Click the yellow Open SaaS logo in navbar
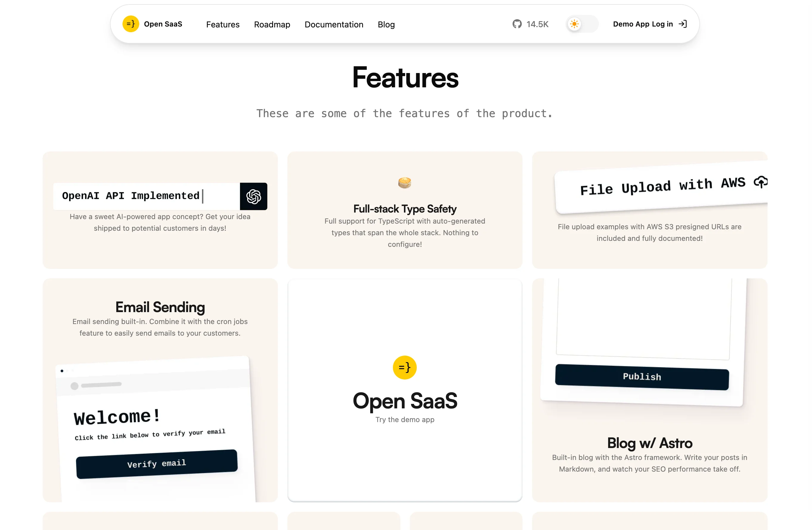This screenshot has height=530, width=812. point(131,24)
